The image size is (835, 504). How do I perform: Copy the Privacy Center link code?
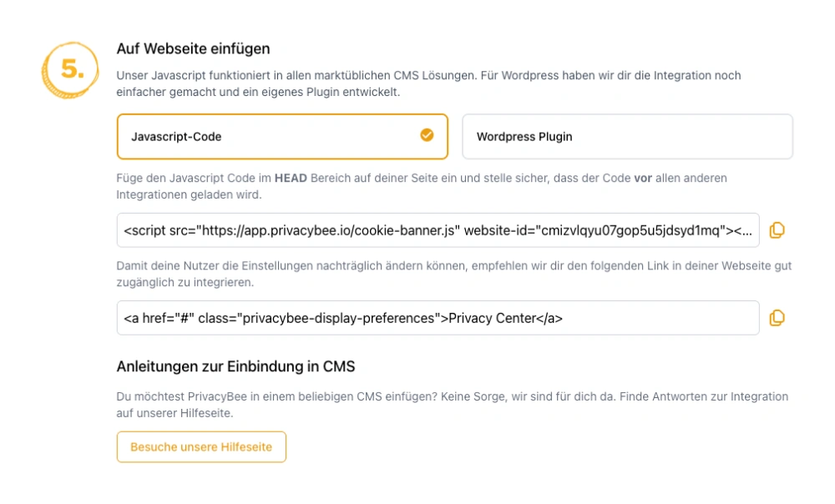777,318
